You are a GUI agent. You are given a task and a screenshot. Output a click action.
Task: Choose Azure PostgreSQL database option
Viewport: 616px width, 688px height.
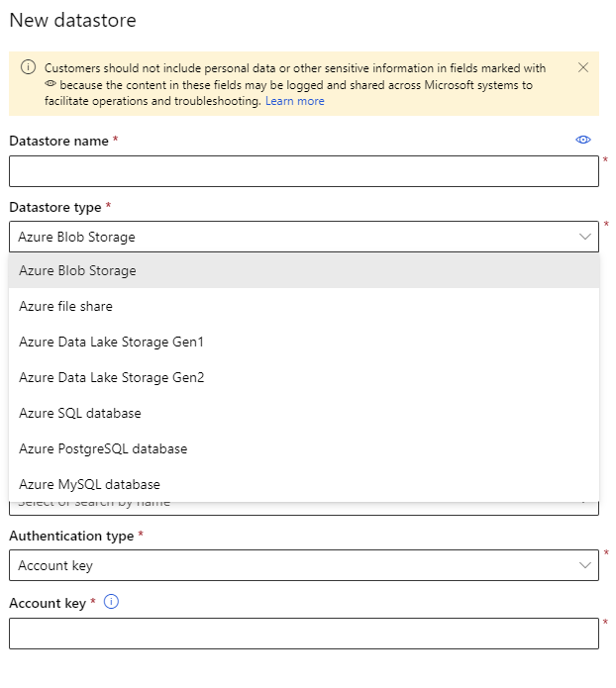[x=304, y=448]
